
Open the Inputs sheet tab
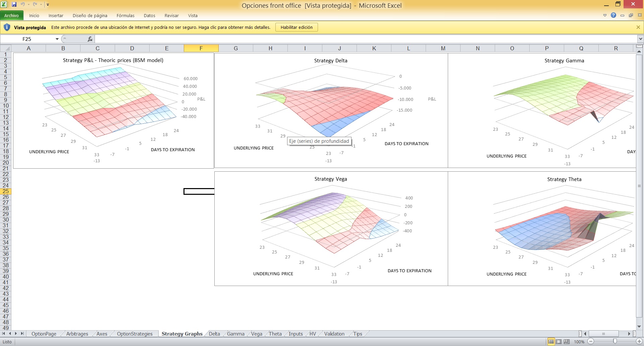click(296, 334)
